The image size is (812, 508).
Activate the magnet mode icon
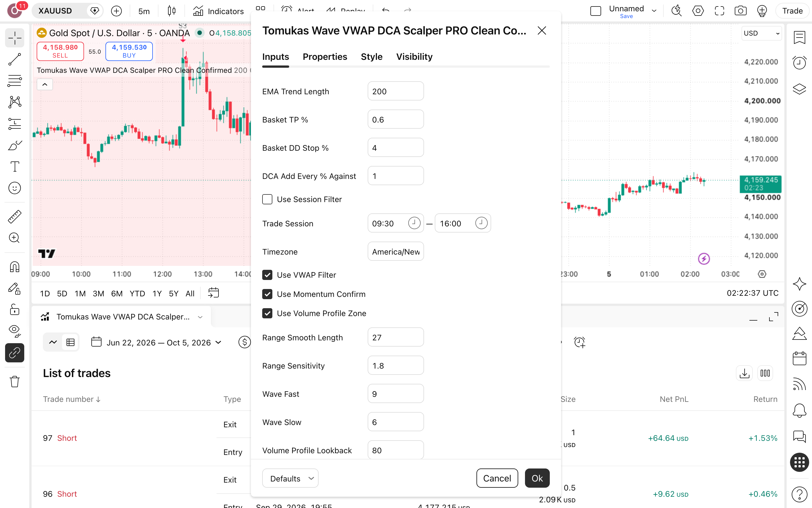tap(14, 267)
